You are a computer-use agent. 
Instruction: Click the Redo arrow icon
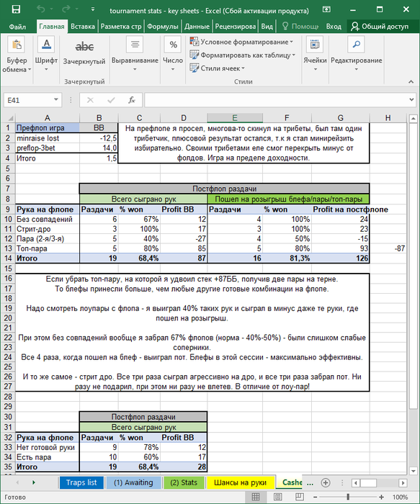(66, 9)
